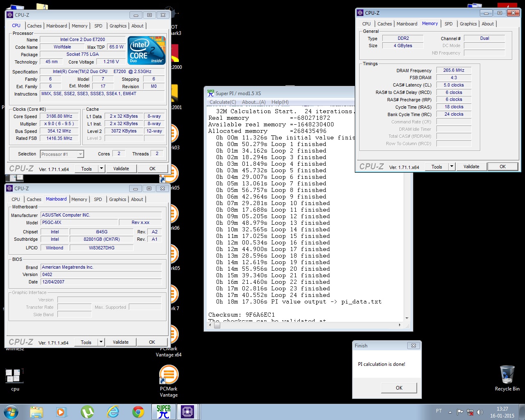Click Validate in Mainboard window

121,342
